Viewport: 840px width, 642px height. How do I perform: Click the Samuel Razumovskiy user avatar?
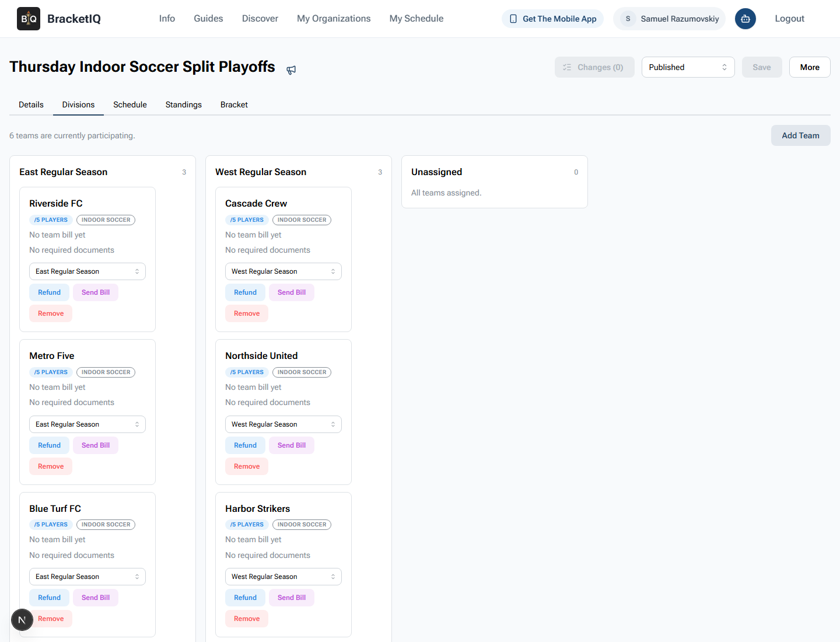[628, 19]
